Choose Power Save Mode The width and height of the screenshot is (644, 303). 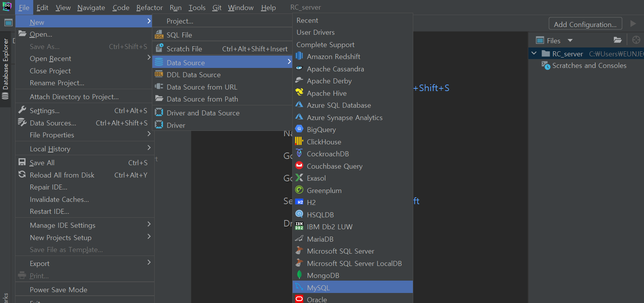click(x=85, y=290)
